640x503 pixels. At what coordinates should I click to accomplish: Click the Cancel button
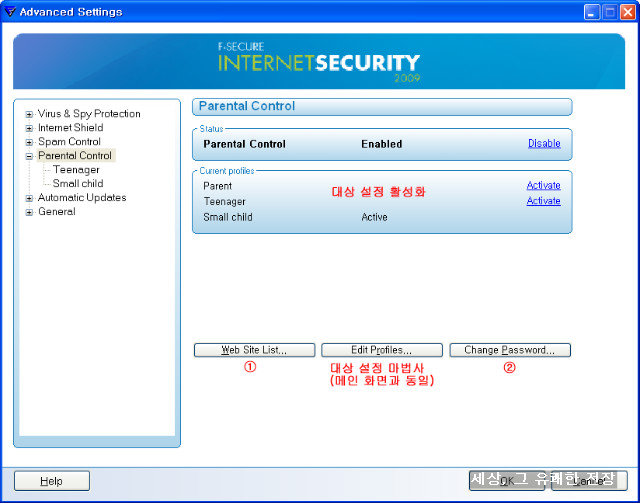pos(589,481)
